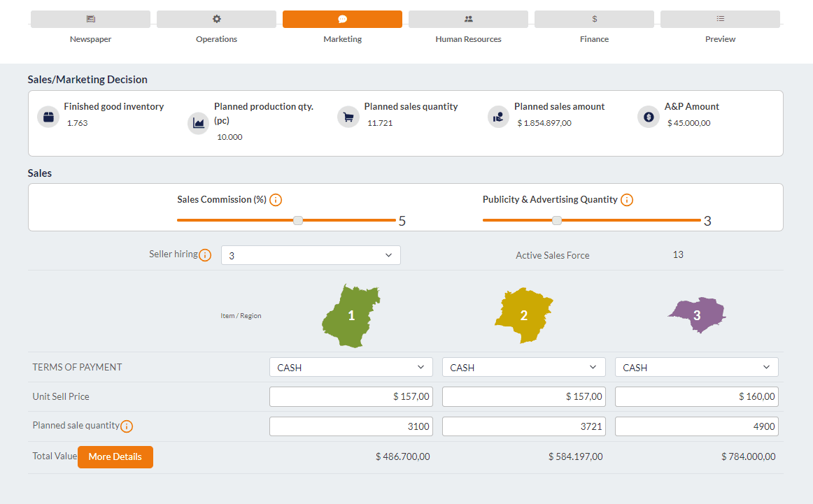Click the Seller hiring info icon

tap(205, 255)
